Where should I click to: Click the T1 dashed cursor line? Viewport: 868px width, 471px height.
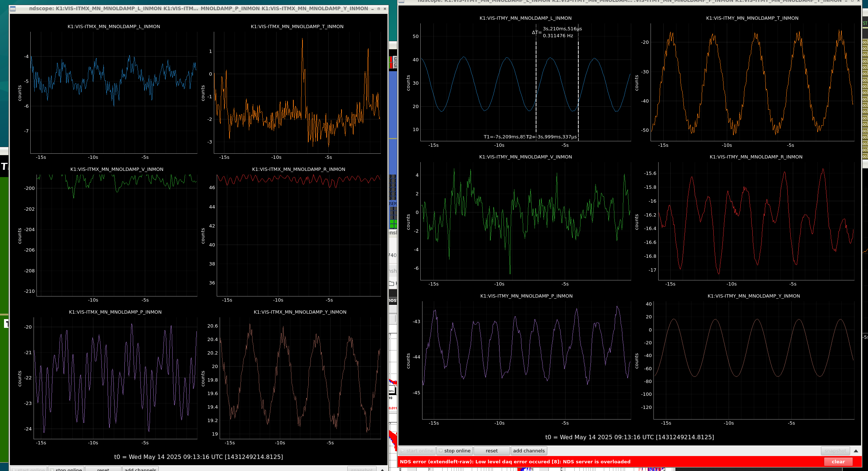tap(536, 82)
